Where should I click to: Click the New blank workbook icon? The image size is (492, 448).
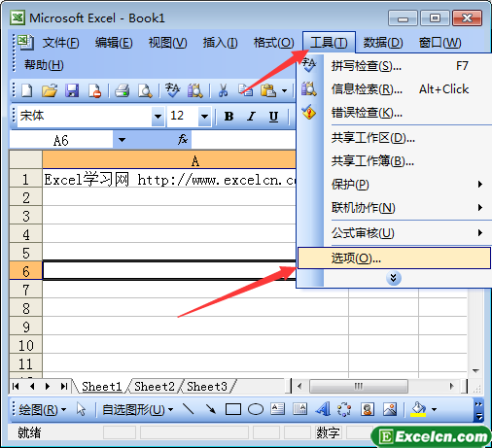click(x=27, y=90)
